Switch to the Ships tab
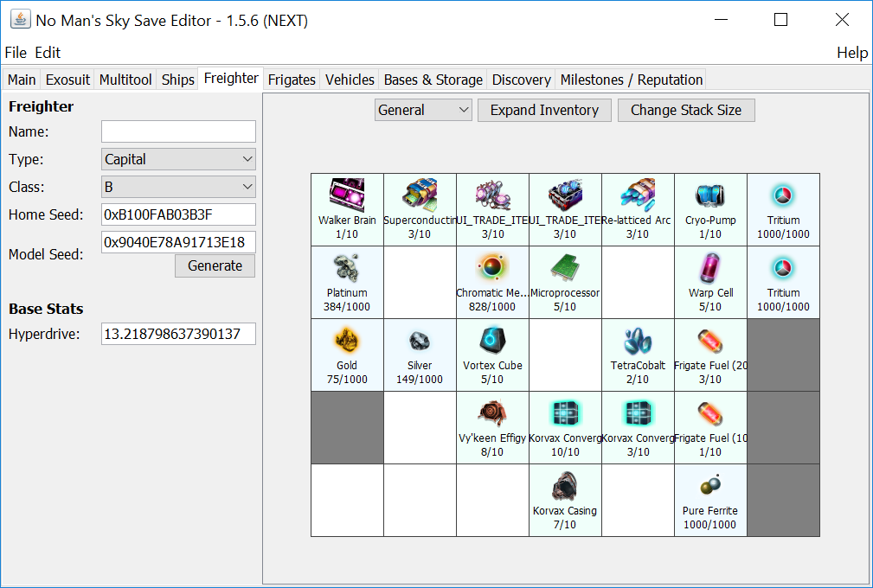This screenshot has height=588, width=873. click(x=177, y=80)
